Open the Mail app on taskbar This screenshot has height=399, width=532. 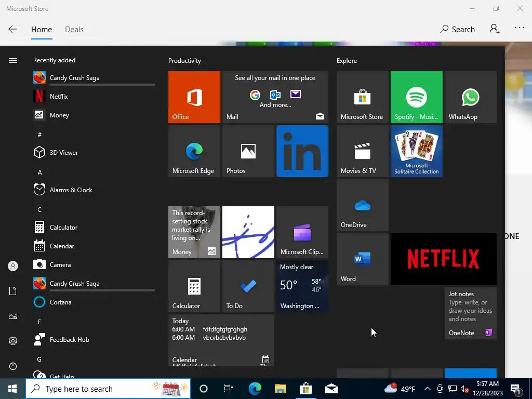pyautogui.click(x=331, y=389)
